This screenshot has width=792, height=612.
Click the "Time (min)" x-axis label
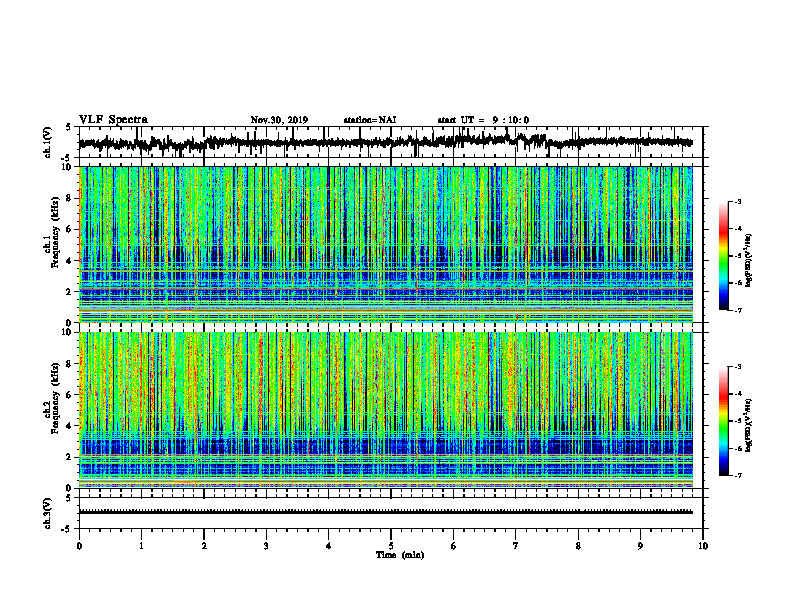coord(400,555)
